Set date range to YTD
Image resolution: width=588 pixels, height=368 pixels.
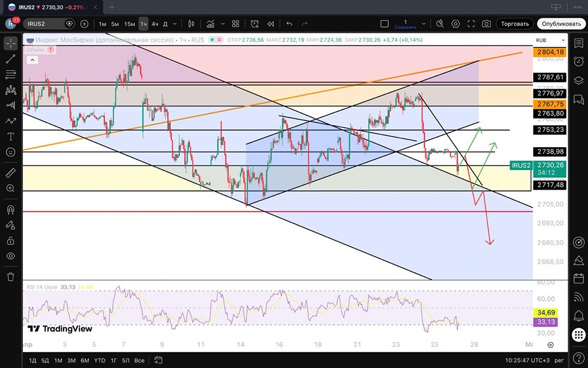(99, 360)
